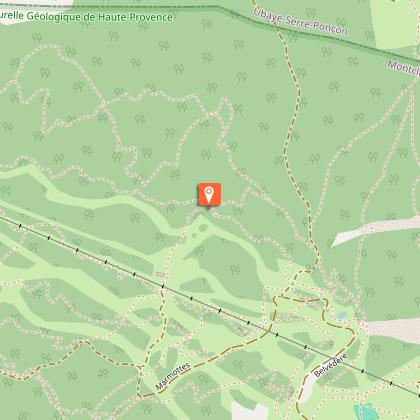
Task: Click the Marmottes trail label
Action: click(173, 376)
